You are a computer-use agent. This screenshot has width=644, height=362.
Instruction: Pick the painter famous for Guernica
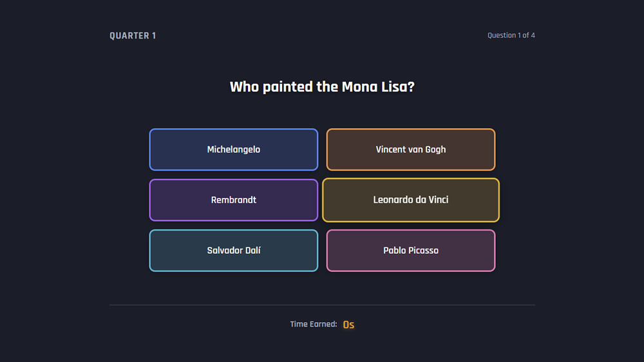click(x=410, y=251)
